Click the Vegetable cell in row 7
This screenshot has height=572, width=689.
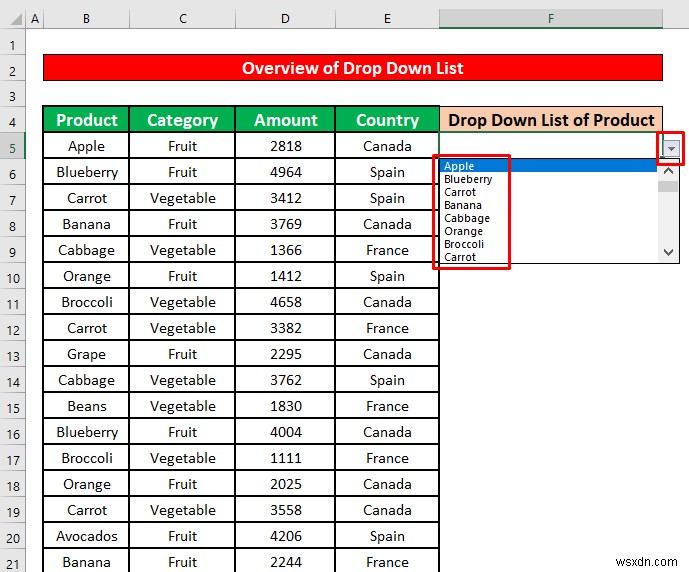click(182, 198)
